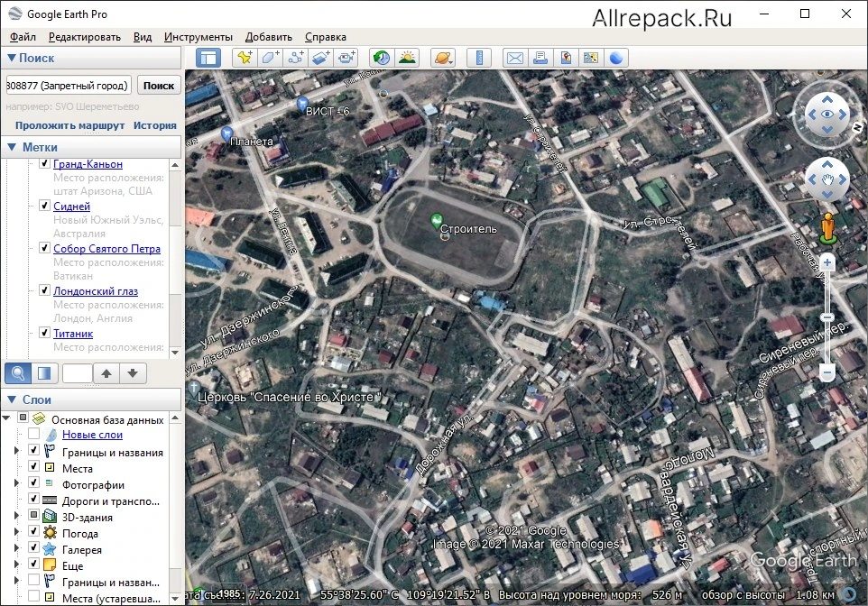868x606 pixels.
Task: Toggle the Погода layer checkbox
Action: click(33, 531)
